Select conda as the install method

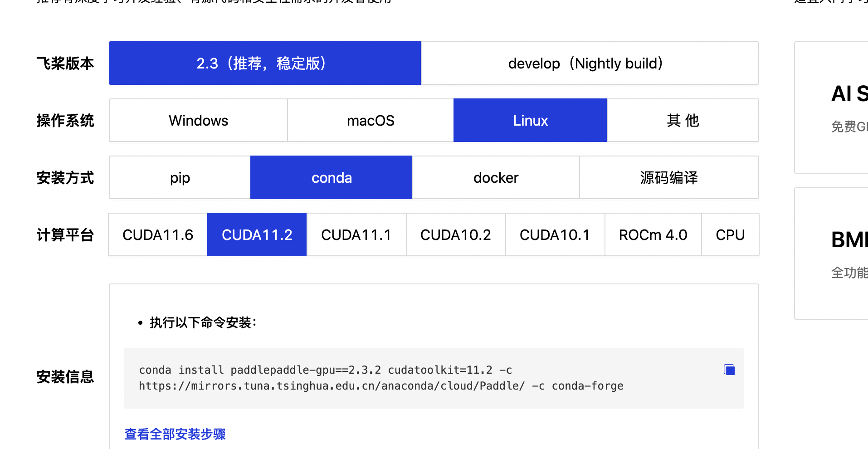(x=331, y=177)
